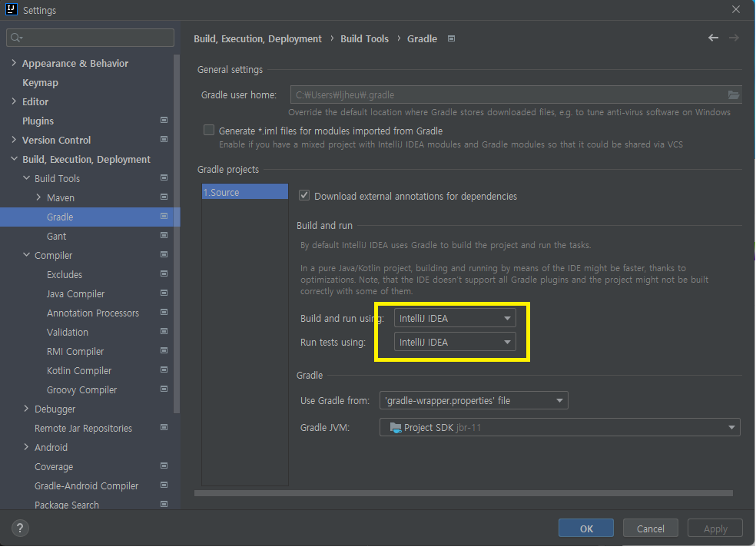
Task: Click the search magnifier icon in settings
Action: tap(16, 38)
